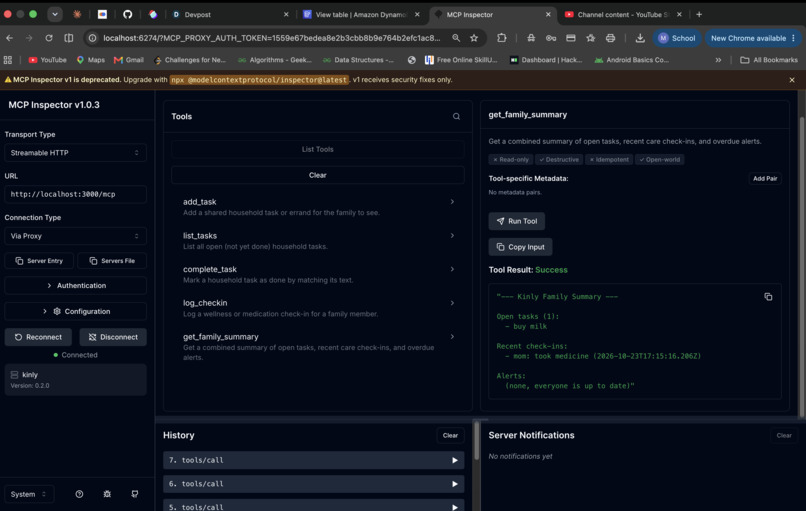806x511 pixels.
Task: Expand the Configuration section
Action: point(75,312)
